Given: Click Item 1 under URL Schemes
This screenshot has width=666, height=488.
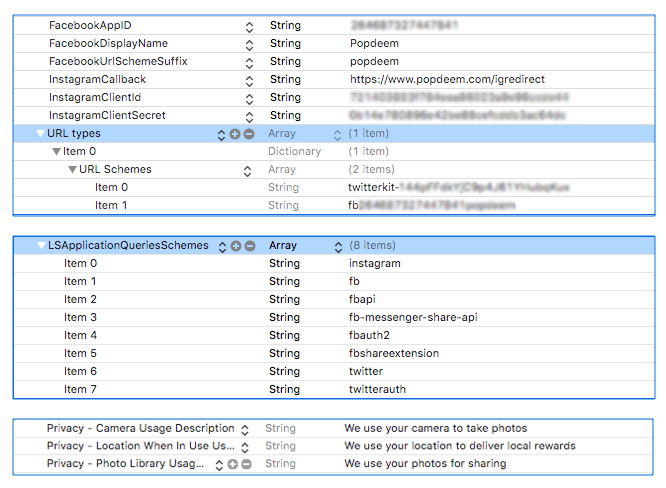Looking at the screenshot, I should (x=111, y=206).
